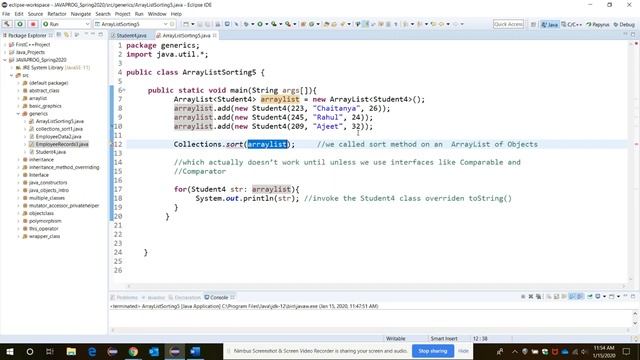Open the External Tools dropdown arrow
This screenshot has width=640, height=360.
tap(295, 24)
